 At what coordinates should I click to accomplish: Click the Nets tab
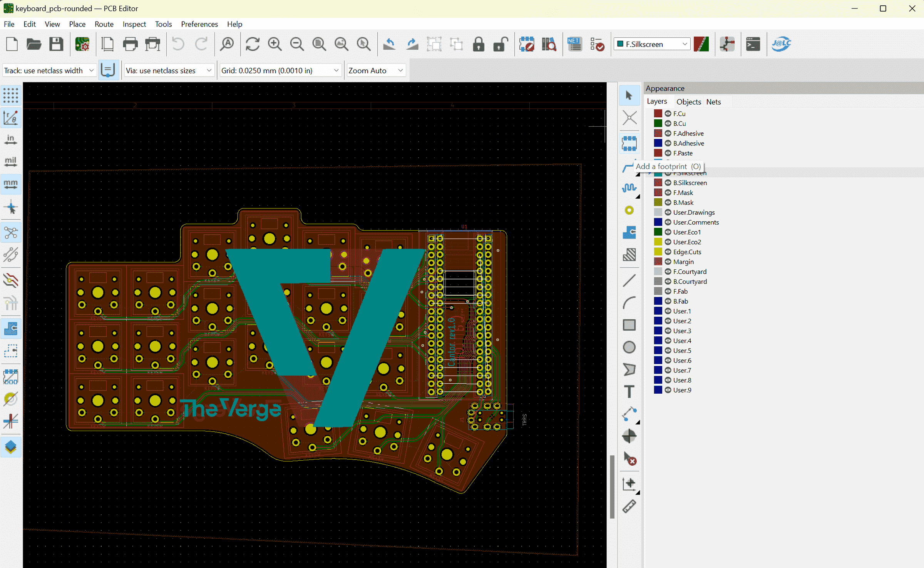click(713, 102)
